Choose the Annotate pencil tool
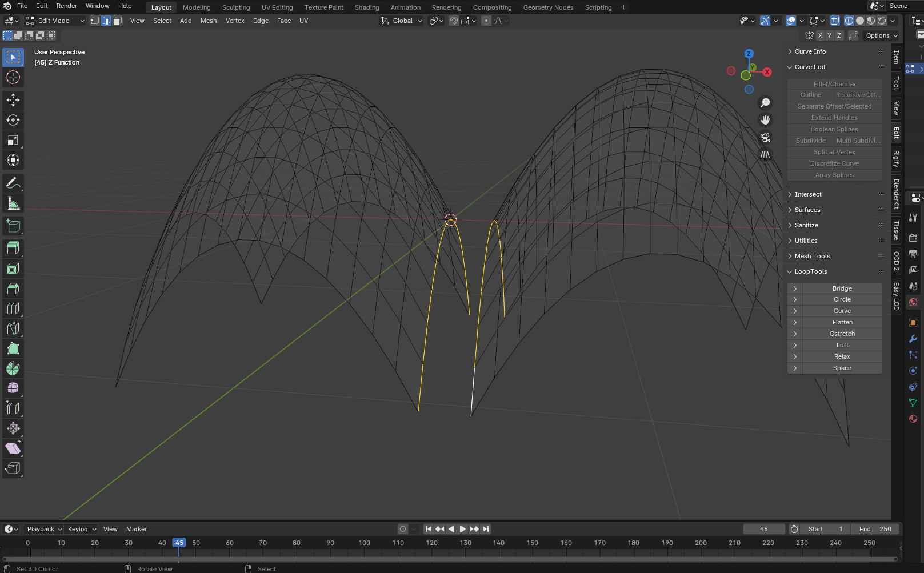924x573 pixels. 13,183
